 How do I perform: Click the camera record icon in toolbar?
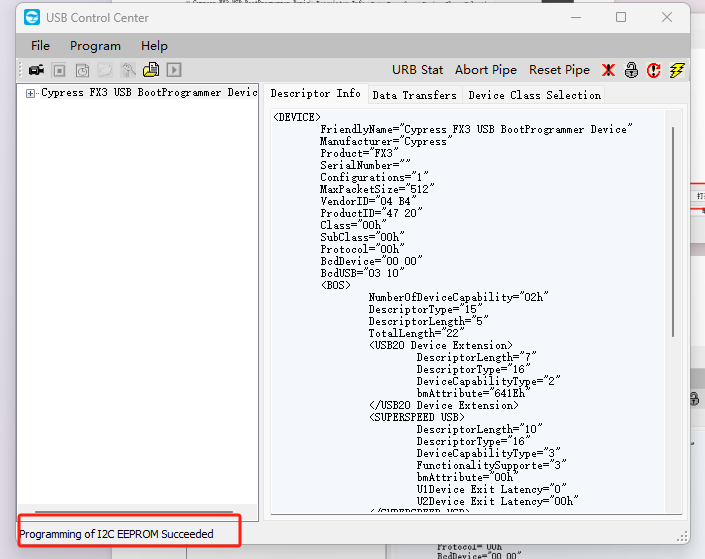pos(36,70)
